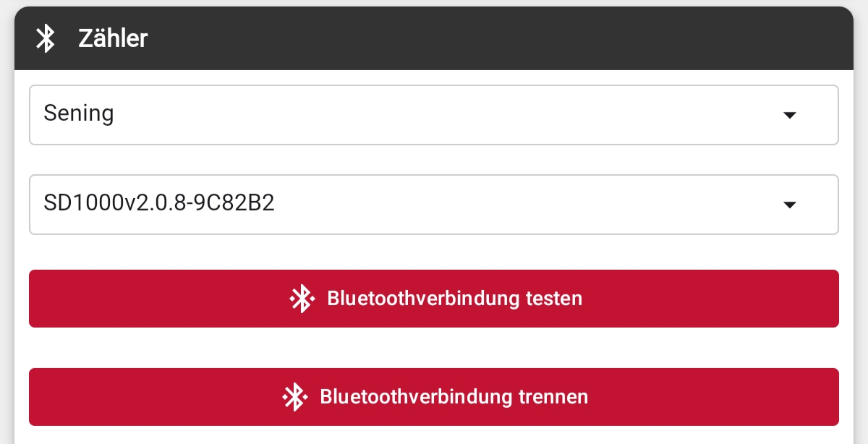This screenshot has height=444, width=868.
Task: Click the device name SD1000v2.0.8-9C82B2
Action: (159, 203)
